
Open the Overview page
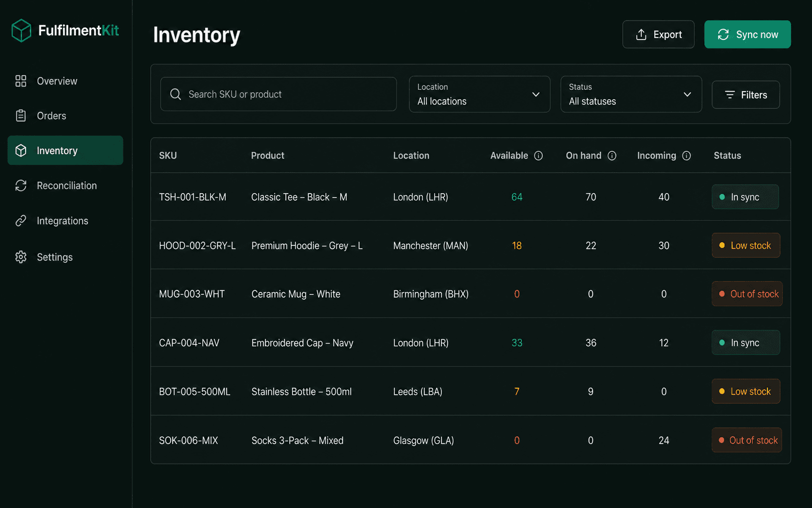click(x=66, y=81)
